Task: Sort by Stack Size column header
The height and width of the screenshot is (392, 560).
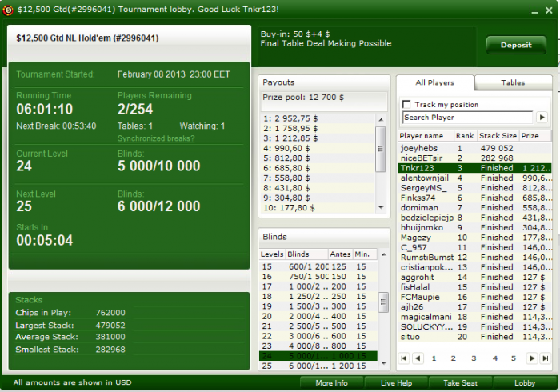Action: click(498, 136)
